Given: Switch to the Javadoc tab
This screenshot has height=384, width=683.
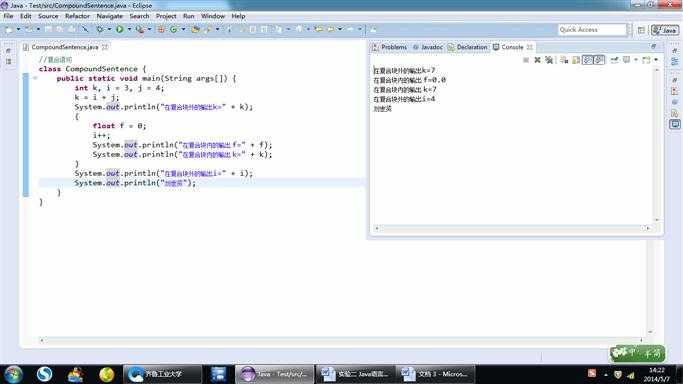Looking at the screenshot, I should (428, 47).
